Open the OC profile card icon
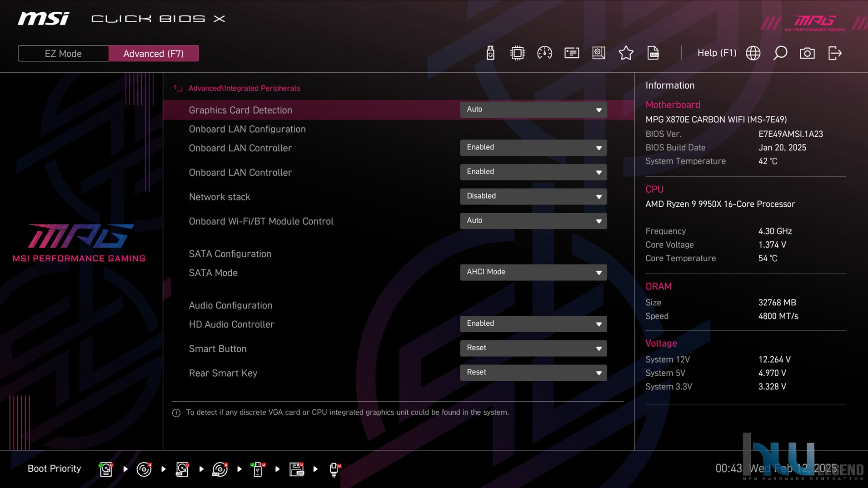Image resolution: width=868 pixels, height=488 pixels. click(572, 53)
